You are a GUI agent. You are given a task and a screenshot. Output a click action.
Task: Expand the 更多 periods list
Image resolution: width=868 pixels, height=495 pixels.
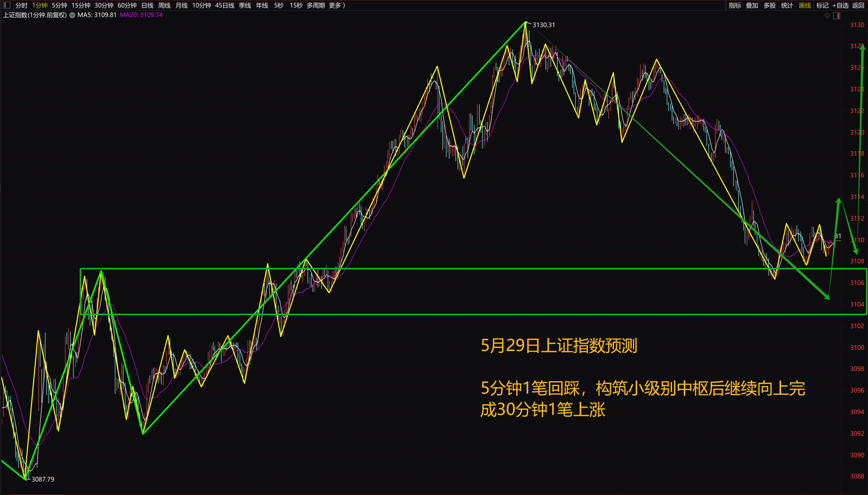point(337,5)
